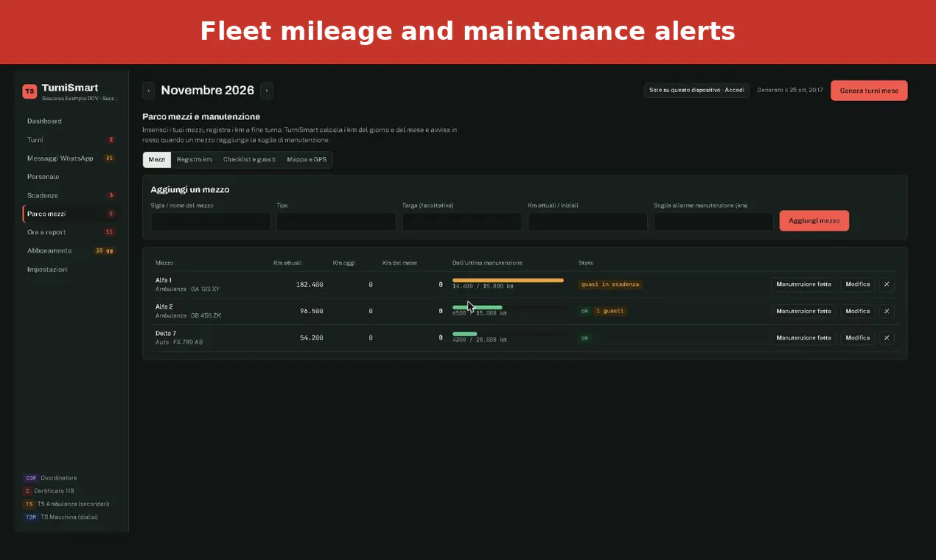Click the COR Coordinatore legend badge
936x560 pixels.
pos(30,478)
